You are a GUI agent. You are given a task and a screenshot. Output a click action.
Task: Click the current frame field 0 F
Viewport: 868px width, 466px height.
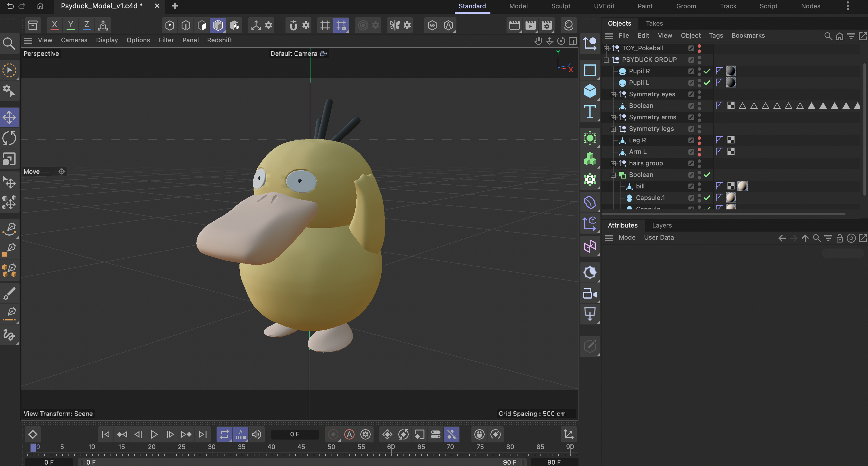294,434
